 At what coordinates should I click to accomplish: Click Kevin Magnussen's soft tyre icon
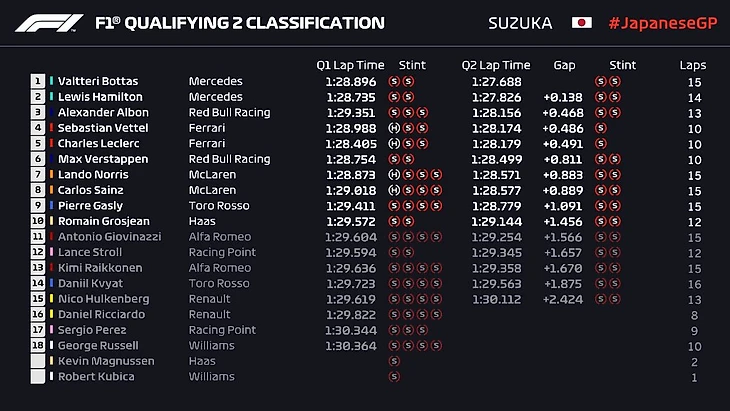393,361
